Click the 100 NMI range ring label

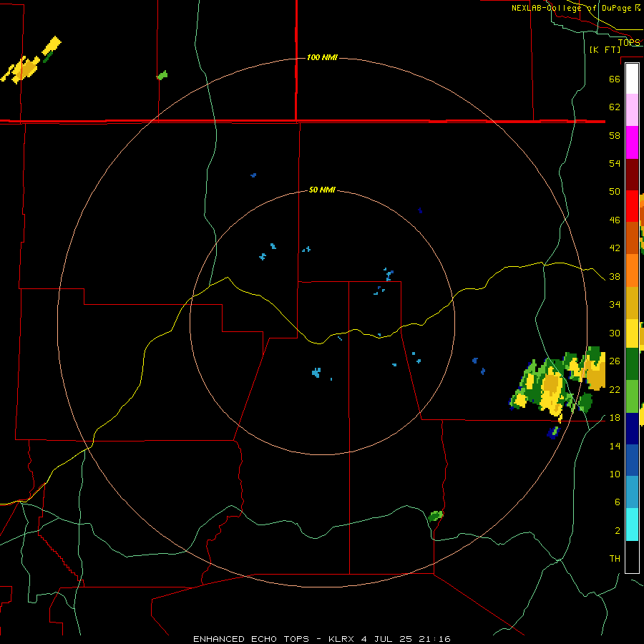[322, 57]
